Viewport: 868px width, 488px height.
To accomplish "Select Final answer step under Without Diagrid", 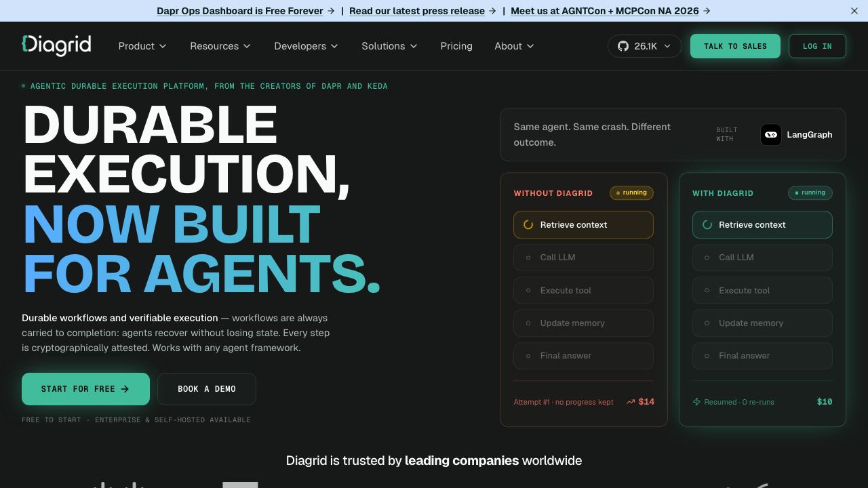I will (x=583, y=356).
